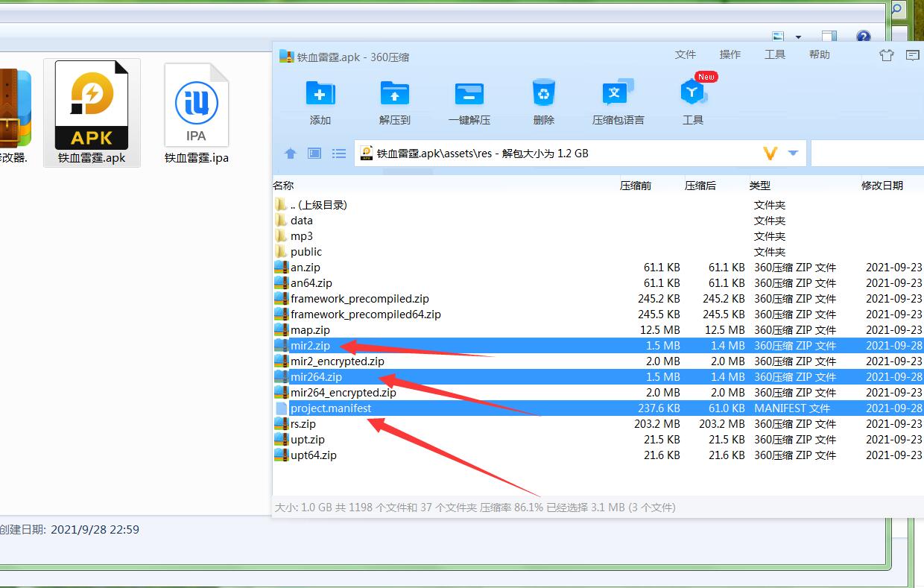Open the 操作 menu
Viewport: 924px width, 588px height.
pos(730,54)
